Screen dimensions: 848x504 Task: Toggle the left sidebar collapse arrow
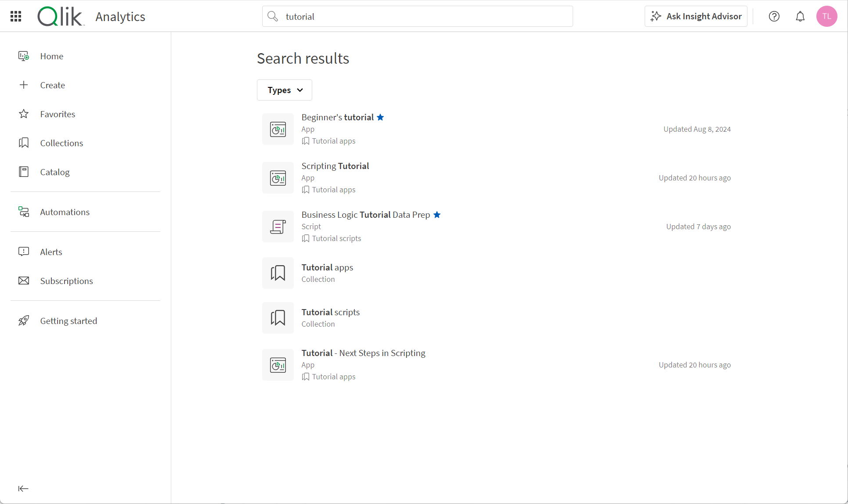point(23,488)
